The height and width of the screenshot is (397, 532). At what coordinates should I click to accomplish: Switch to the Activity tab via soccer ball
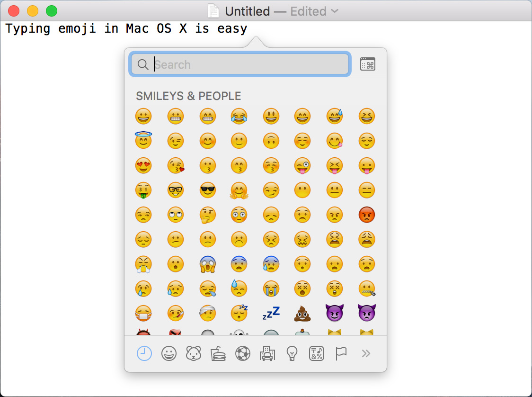click(x=242, y=353)
